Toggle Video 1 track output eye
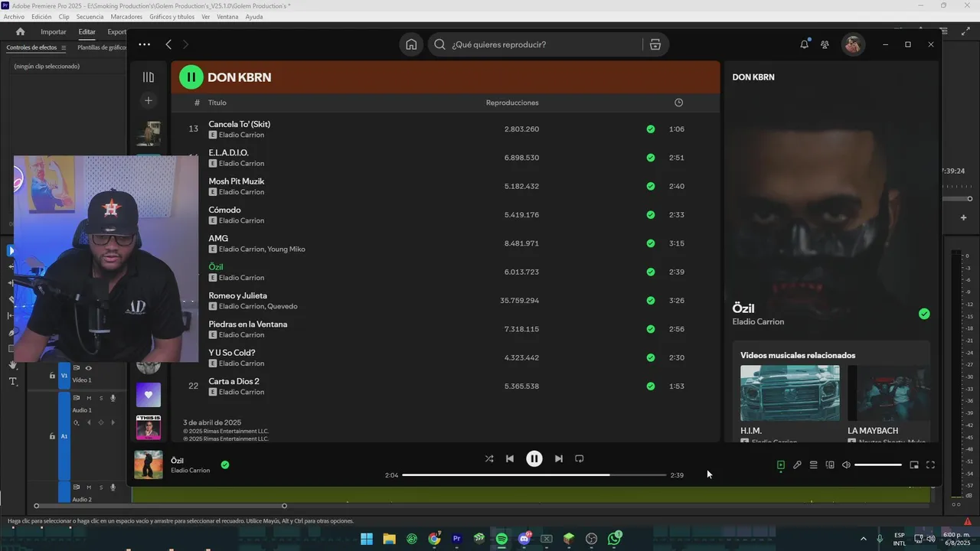This screenshot has height=551, width=980. (x=88, y=368)
